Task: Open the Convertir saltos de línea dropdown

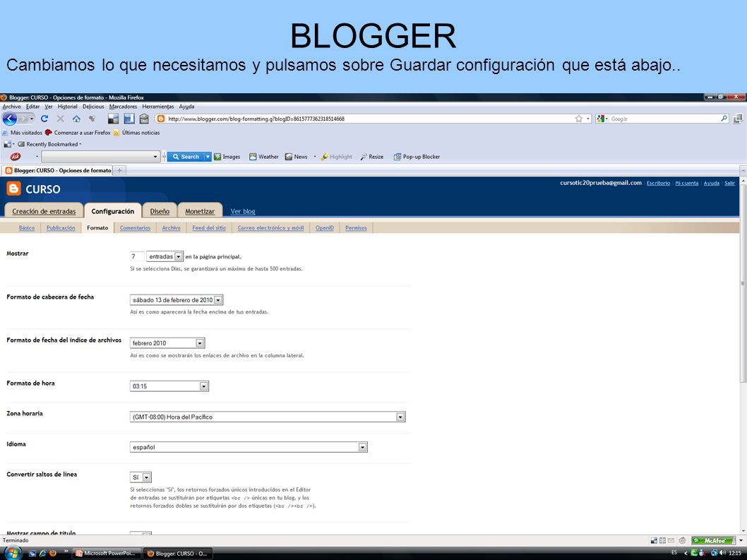Action: pyautogui.click(x=141, y=477)
